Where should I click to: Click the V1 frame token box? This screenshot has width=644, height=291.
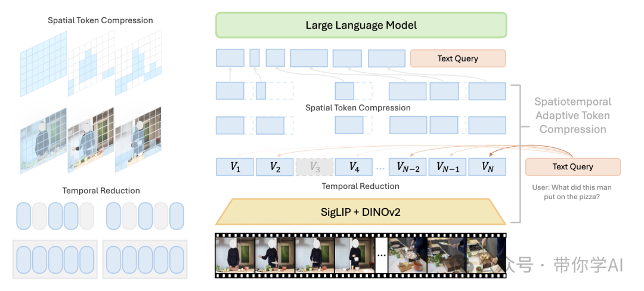point(234,166)
